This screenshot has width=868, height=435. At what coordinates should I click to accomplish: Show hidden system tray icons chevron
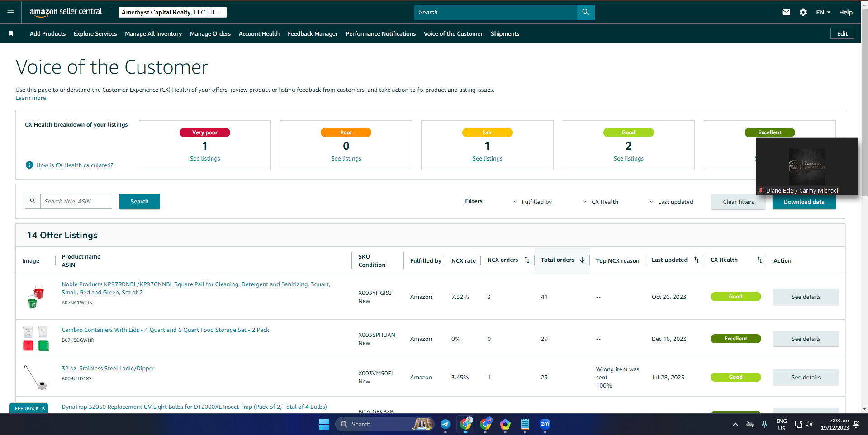[x=735, y=424]
